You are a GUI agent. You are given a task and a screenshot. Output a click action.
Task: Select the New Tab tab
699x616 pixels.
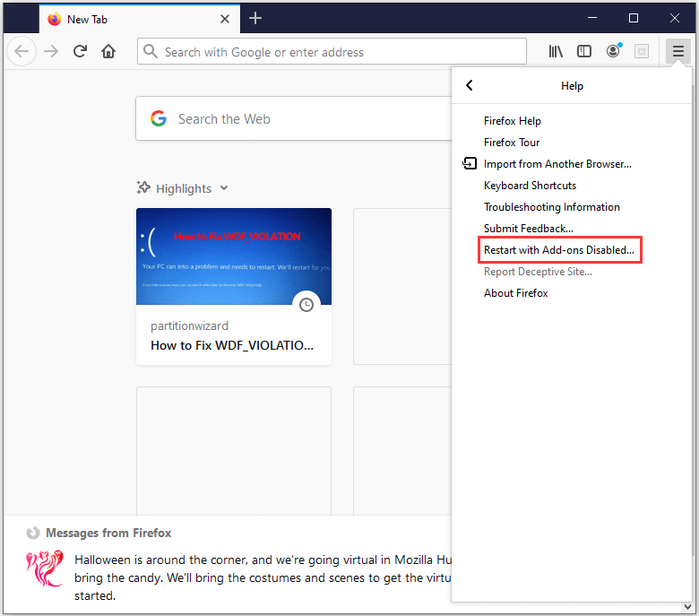click(140, 19)
